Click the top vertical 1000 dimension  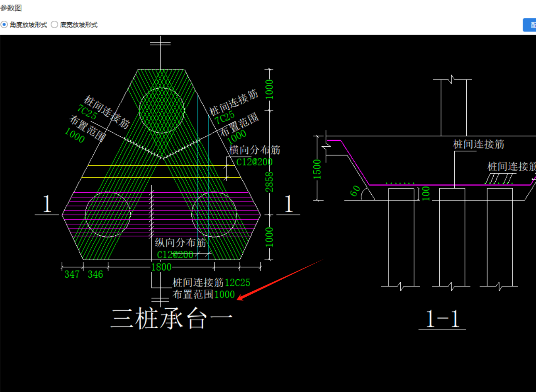269,90
